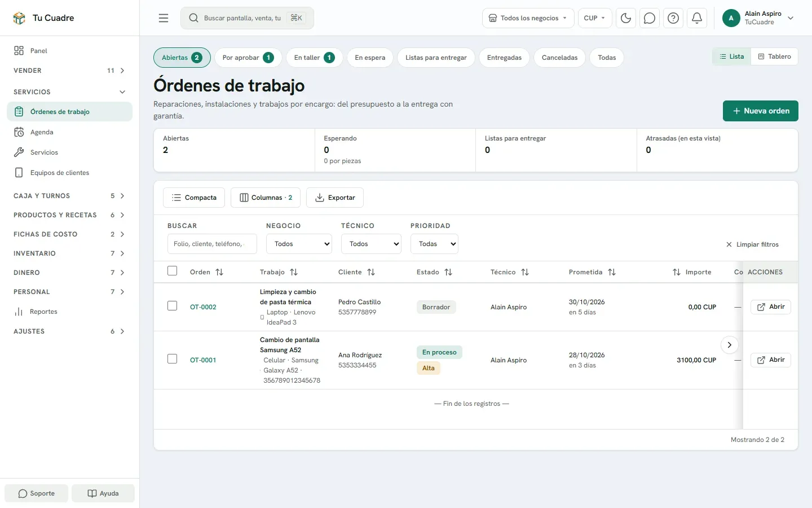Screen dimensions: 812x508
Task: Sort by Cliente column arrows
Action: tap(371, 272)
